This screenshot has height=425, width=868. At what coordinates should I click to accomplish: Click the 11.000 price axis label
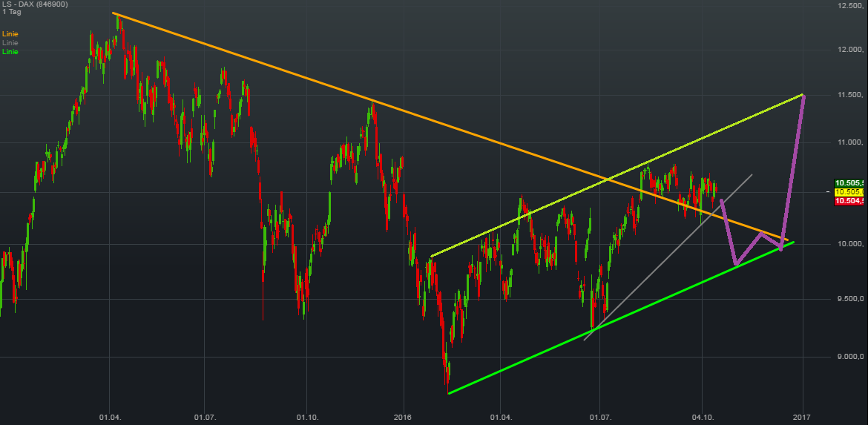coord(852,142)
